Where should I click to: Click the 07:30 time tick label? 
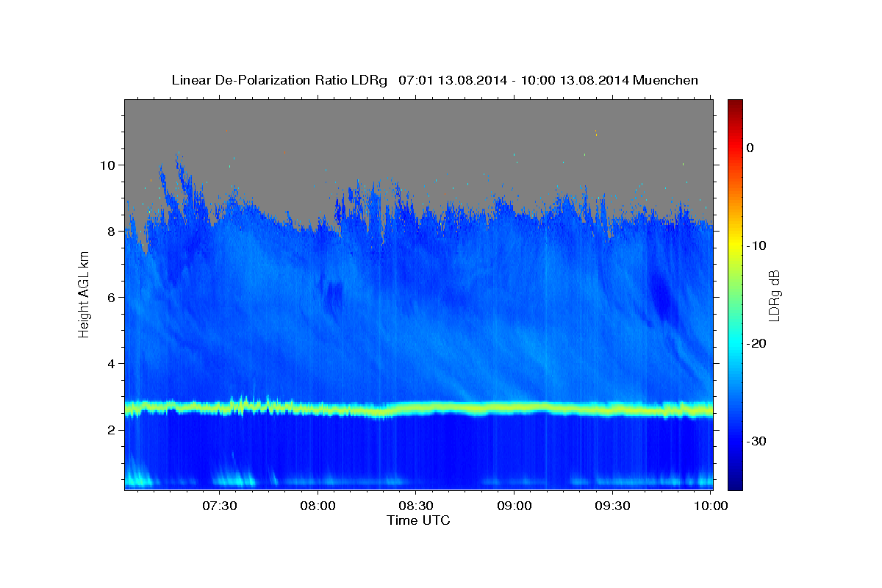pyautogui.click(x=219, y=506)
